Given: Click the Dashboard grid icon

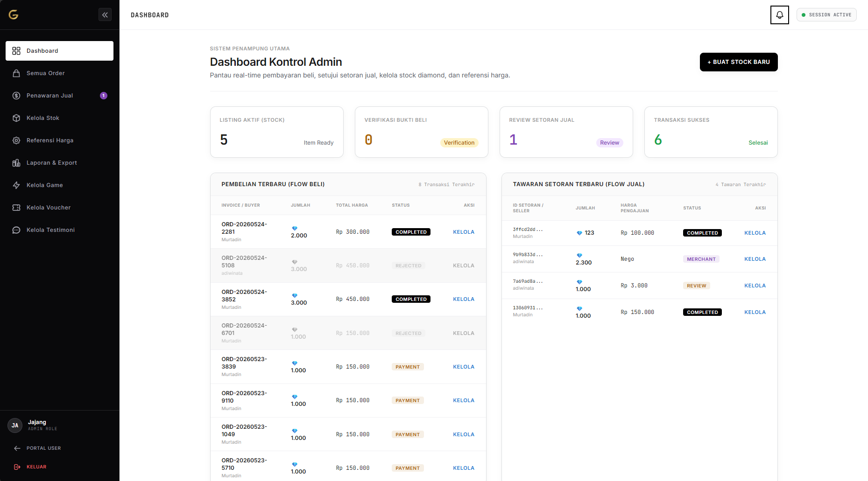Looking at the screenshot, I should pos(16,51).
